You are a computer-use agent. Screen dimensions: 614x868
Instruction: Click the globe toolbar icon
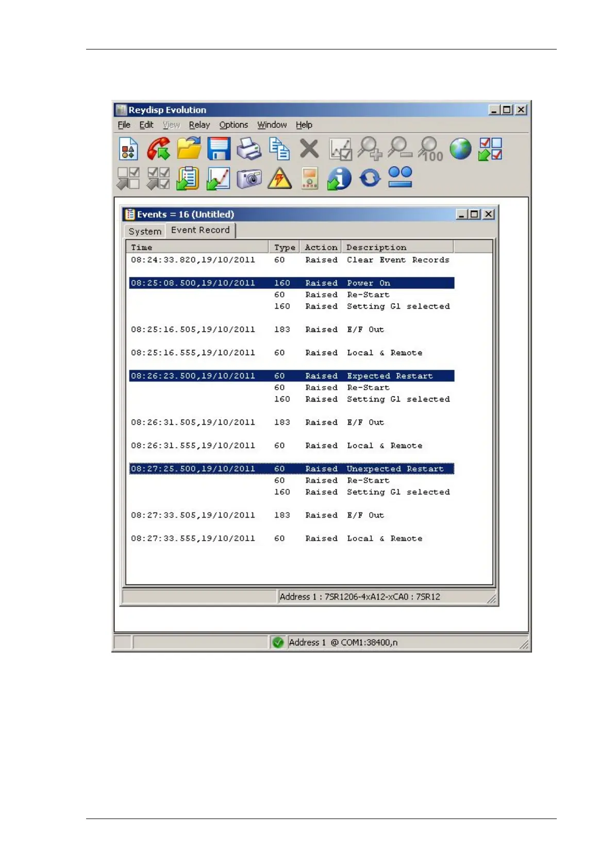[x=460, y=149]
